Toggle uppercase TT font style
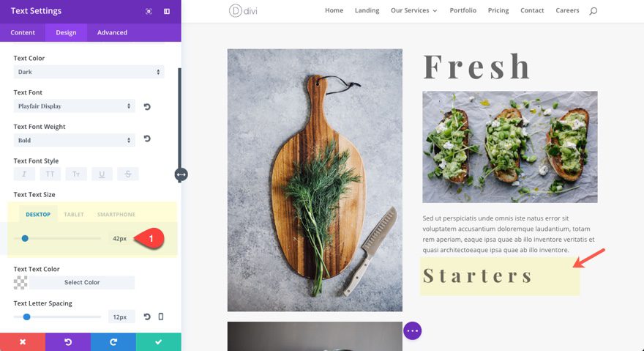The height and width of the screenshot is (351, 644). tap(50, 174)
